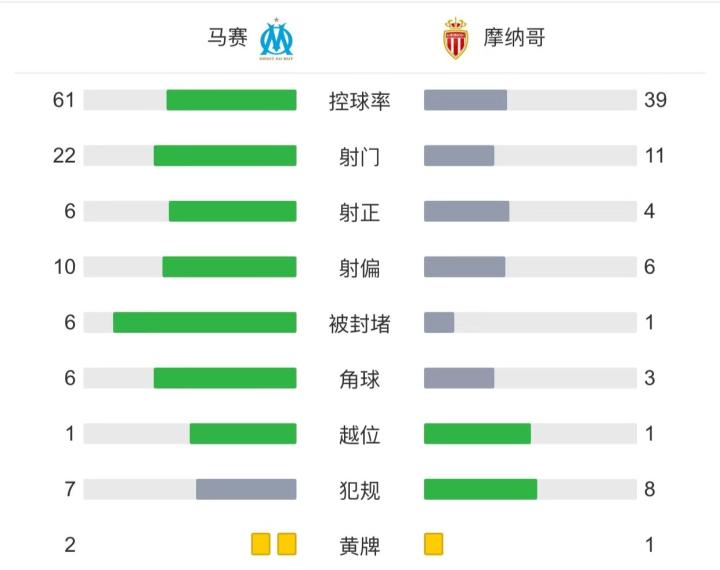The image size is (720, 570).
Task: Select the 控球率 stat label
Action: coord(360,101)
